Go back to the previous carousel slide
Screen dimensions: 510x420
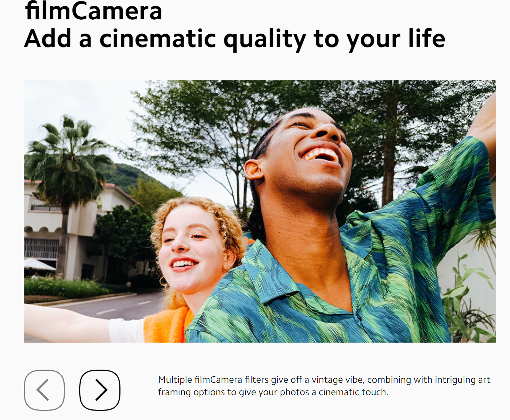(x=45, y=390)
